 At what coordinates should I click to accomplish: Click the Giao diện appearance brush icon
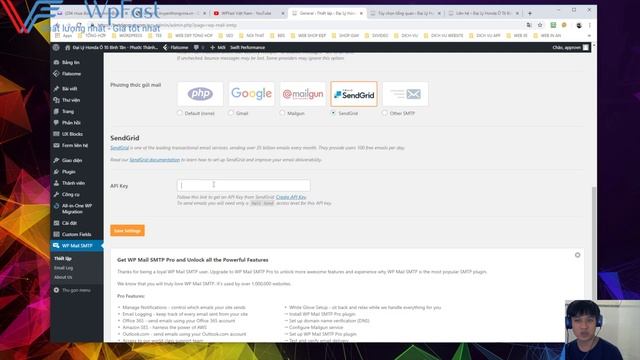point(56,160)
